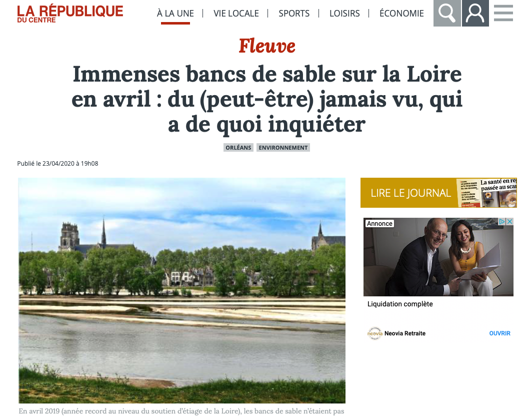532x418 pixels.
Task: Open the LIRE LE JOURNAL banner
Action: [x=438, y=193]
